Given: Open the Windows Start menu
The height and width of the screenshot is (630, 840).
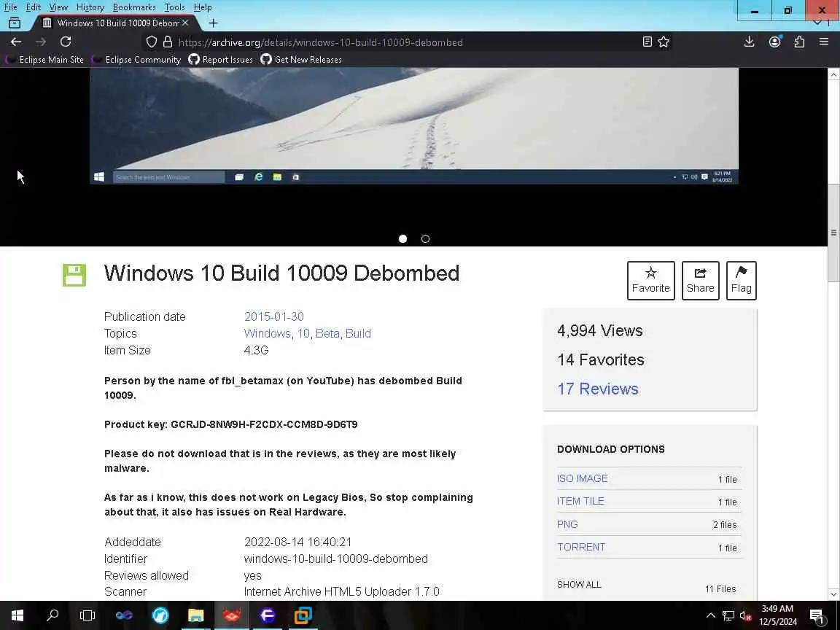Looking at the screenshot, I should pos(17,615).
